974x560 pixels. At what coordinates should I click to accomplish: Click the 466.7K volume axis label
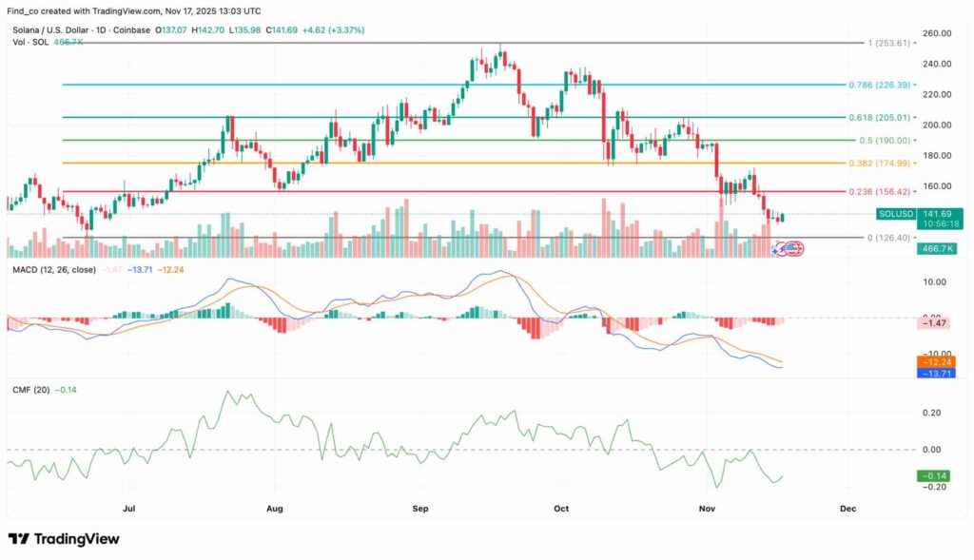[x=934, y=246]
